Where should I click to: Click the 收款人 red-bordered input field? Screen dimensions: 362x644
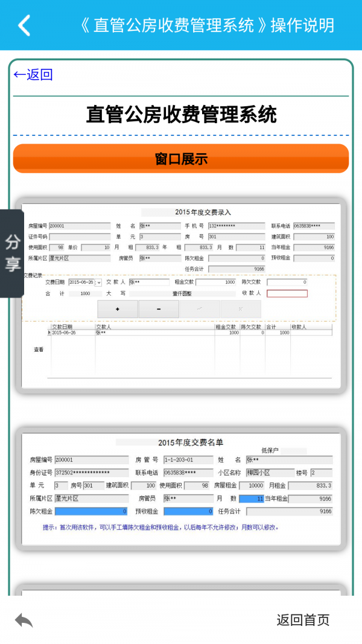pyautogui.click(x=287, y=293)
